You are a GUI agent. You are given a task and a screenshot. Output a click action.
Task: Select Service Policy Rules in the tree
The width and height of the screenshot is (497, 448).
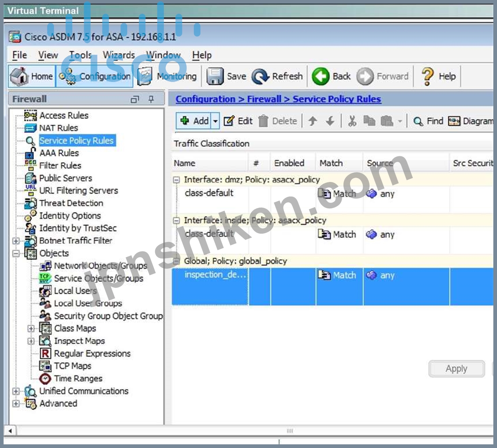pos(77,141)
